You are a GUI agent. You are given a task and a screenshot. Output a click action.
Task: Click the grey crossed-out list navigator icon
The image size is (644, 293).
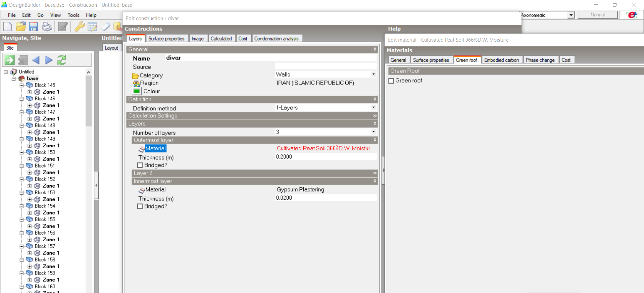[x=23, y=60]
